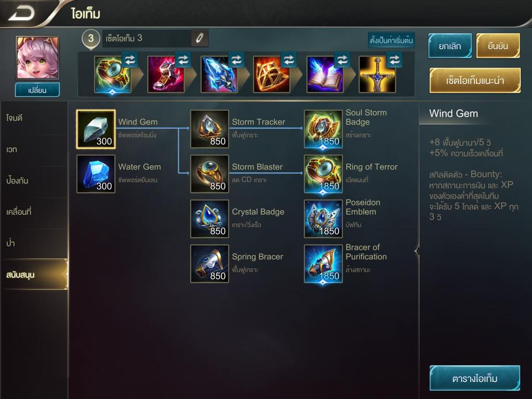Click the ยืนยัน confirm button
This screenshot has width=532, height=399.
pyautogui.click(x=498, y=46)
